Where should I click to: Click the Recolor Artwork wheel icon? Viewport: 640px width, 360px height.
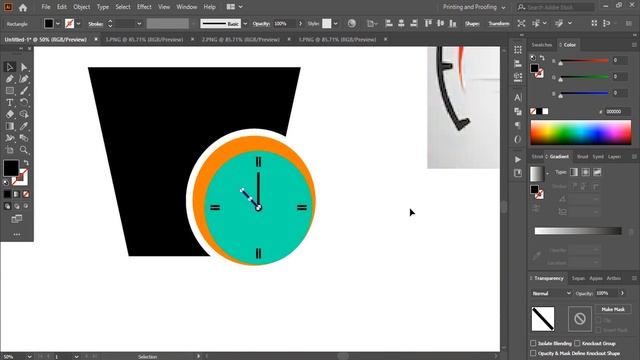pos(351,23)
